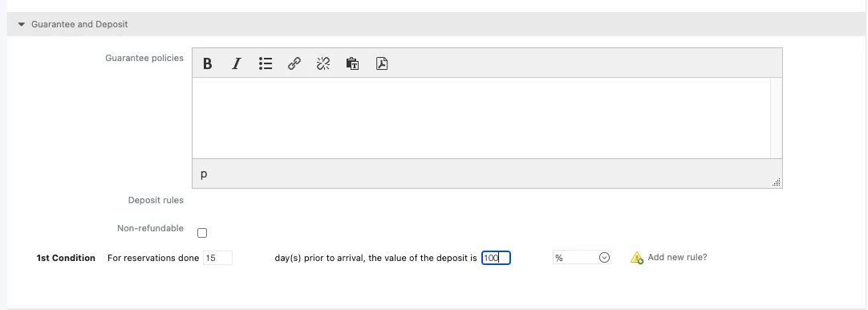868x310 pixels.
Task: Click the p element path in statusbar
Action: tap(204, 174)
